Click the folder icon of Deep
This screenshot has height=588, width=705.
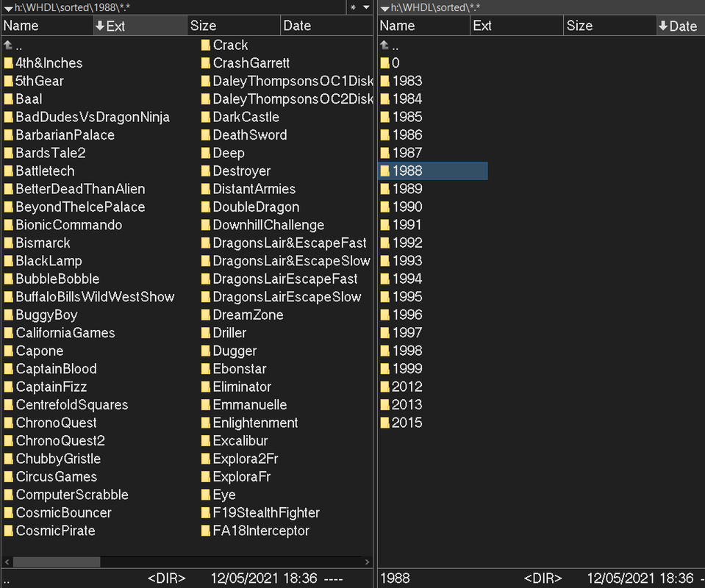tap(206, 153)
